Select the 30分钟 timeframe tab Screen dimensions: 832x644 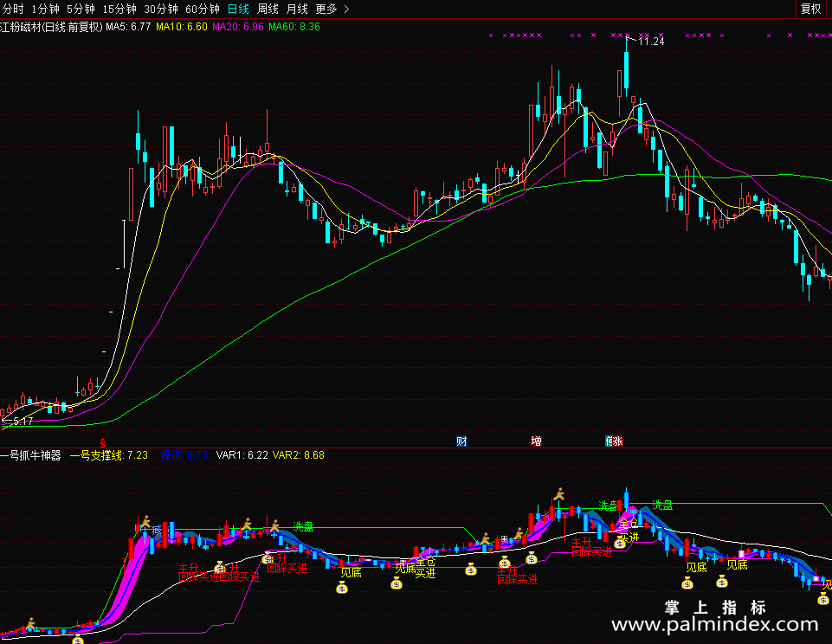click(x=161, y=9)
